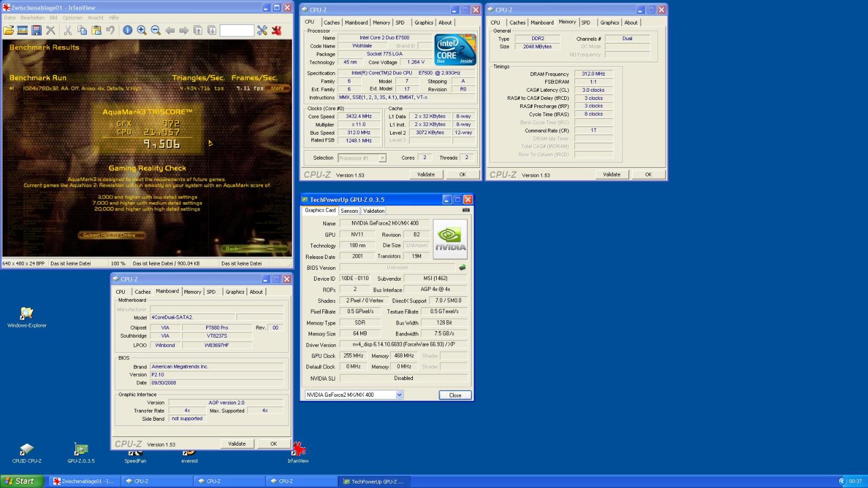Open Graphics tab in the CPU-Z processor window
The height and width of the screenshot is (488, 868).
coord(424,22)
